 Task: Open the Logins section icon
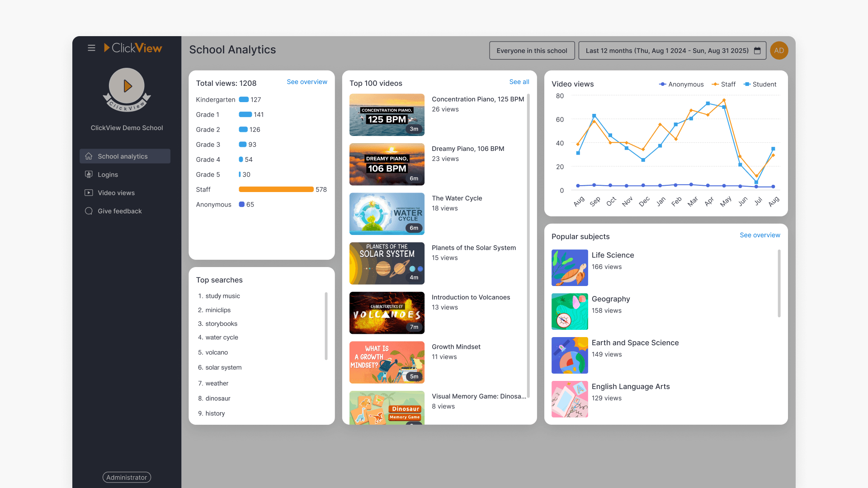pos(89,174)
